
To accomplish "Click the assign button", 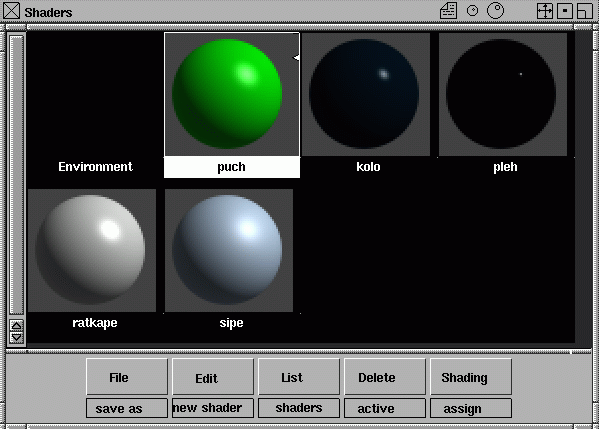I will [471, 408].
